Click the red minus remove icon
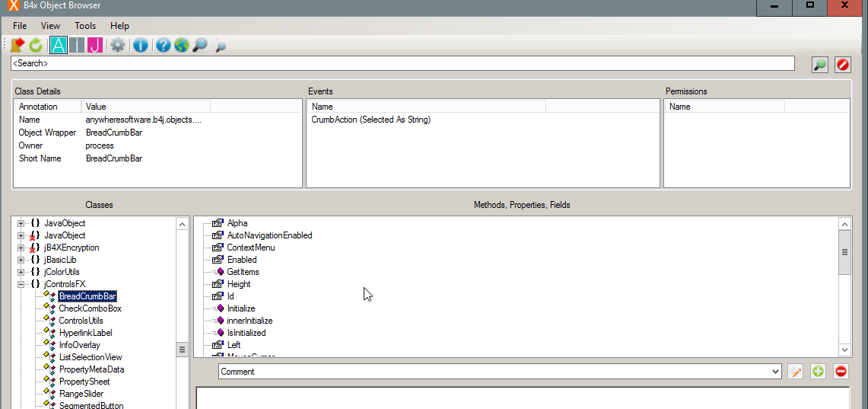Viewport: 868px width, 409px height. [x=841, y=372]
